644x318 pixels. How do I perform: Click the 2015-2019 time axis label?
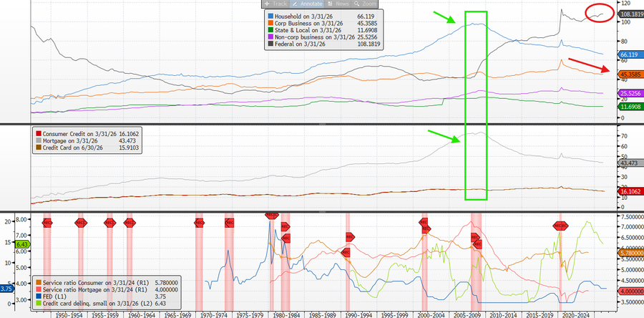click(538, 314)
